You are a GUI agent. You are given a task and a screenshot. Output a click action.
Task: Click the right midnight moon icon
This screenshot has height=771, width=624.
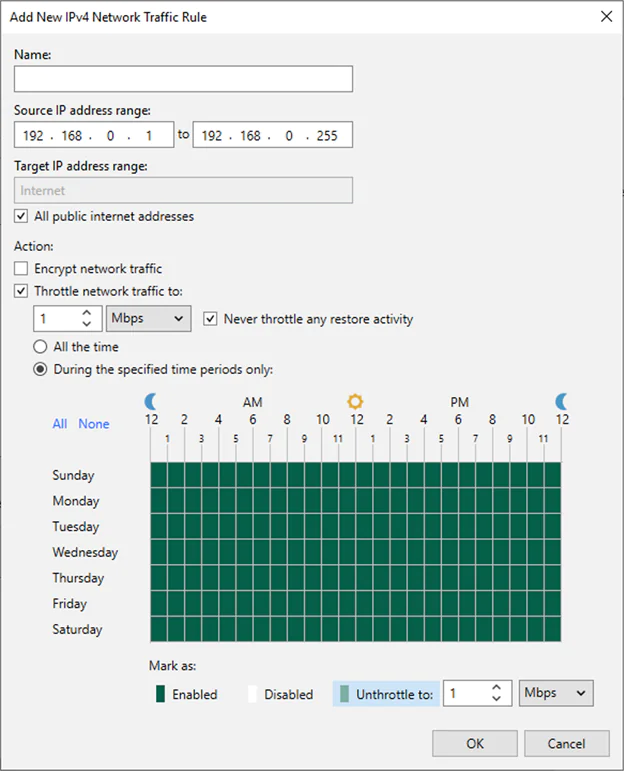(x=563, y=401)
